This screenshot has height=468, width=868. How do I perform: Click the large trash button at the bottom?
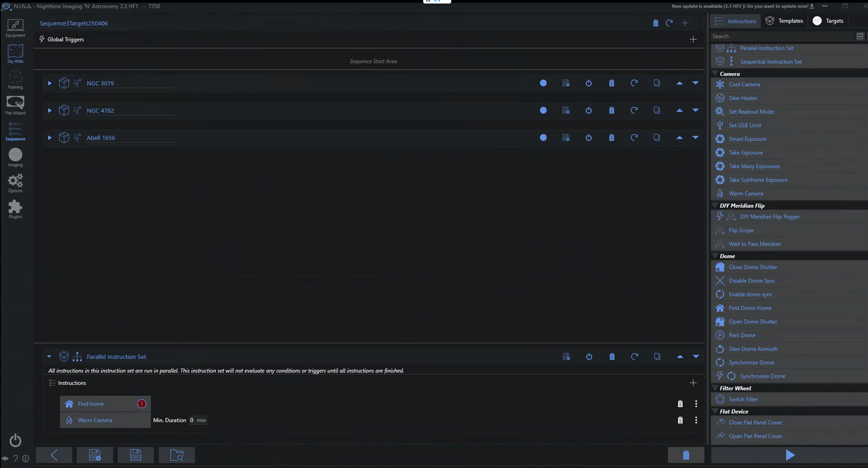coord(686,455)
